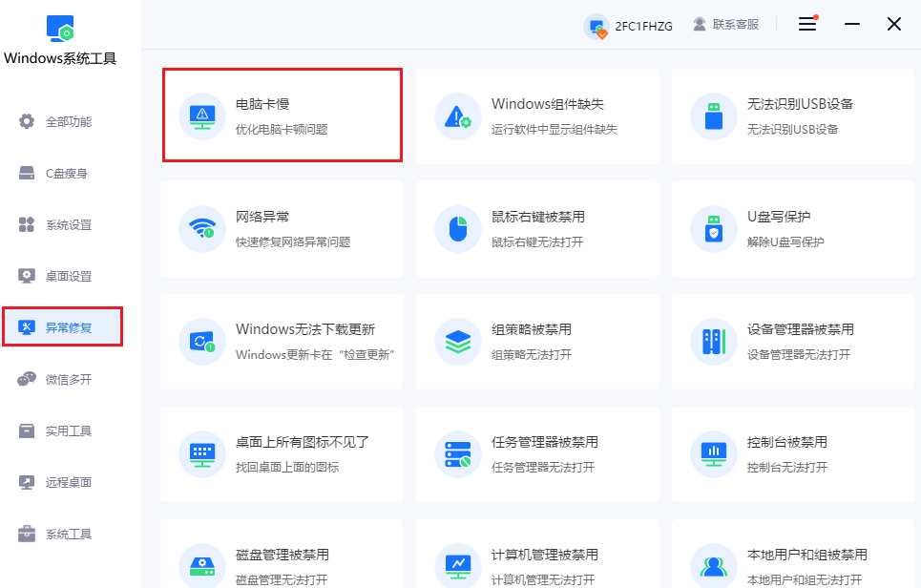
Task: Click the 桌面设置 monitor icon
Action: coord(27,276)
